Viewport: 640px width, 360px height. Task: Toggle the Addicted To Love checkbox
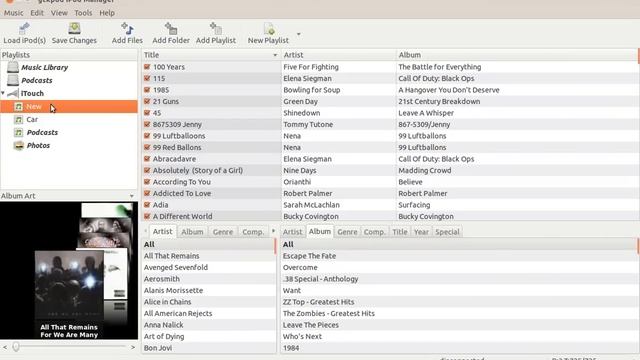[147, 193]
